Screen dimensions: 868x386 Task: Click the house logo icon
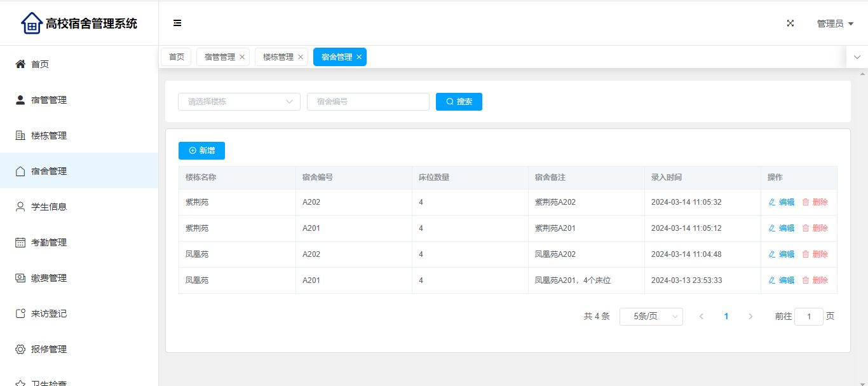coord(31,24)
